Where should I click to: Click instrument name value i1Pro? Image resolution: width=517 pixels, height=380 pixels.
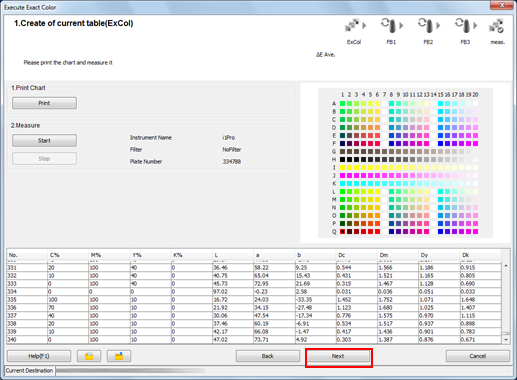point(229,138)
